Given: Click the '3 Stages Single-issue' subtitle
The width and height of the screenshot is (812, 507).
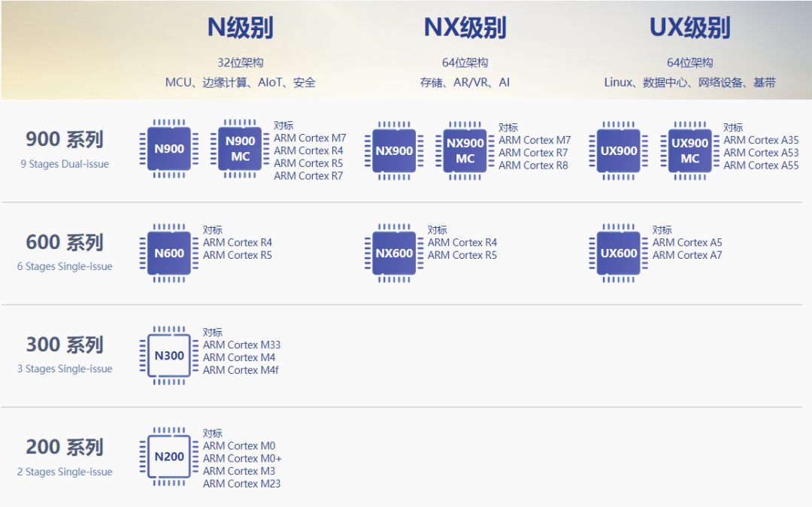Looking at the screenshot, I should pos(65,369).
